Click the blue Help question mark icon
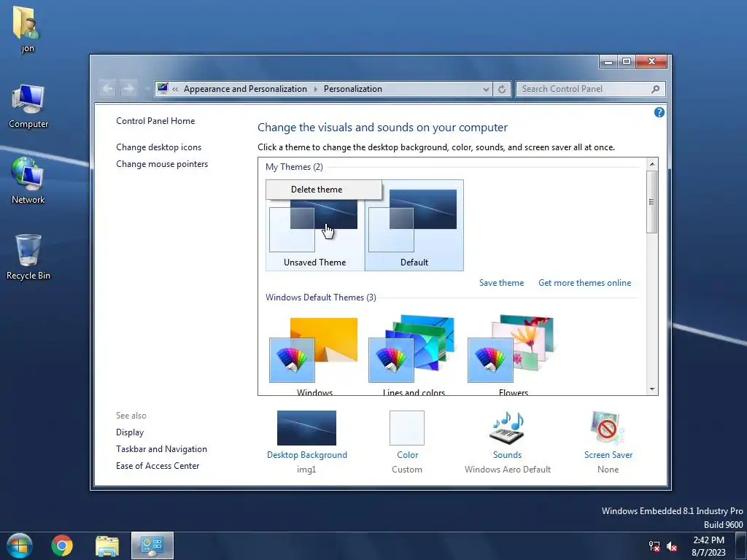This screenshot has height=560, width=747. [x=659, y=112]
